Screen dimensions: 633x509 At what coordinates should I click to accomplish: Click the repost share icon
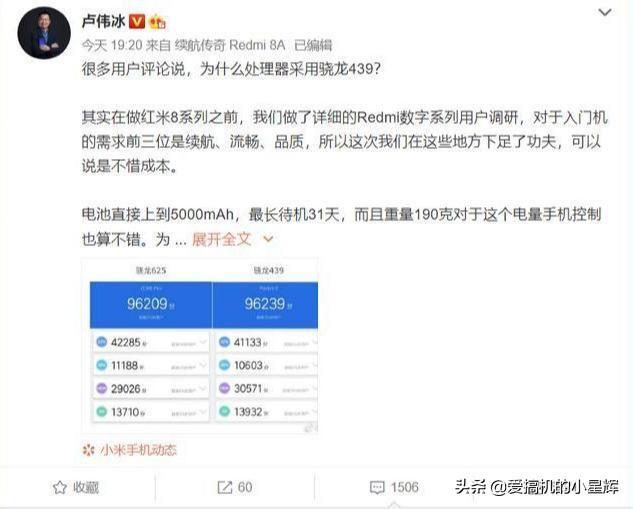(225, 488)
